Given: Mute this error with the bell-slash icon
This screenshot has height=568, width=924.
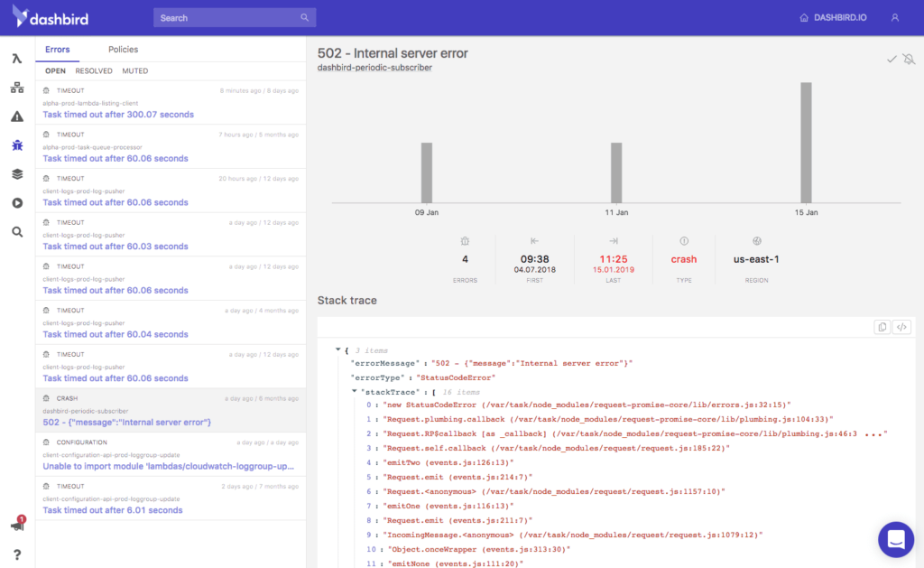Looking at the screenshot, I should tap(910, 58).
